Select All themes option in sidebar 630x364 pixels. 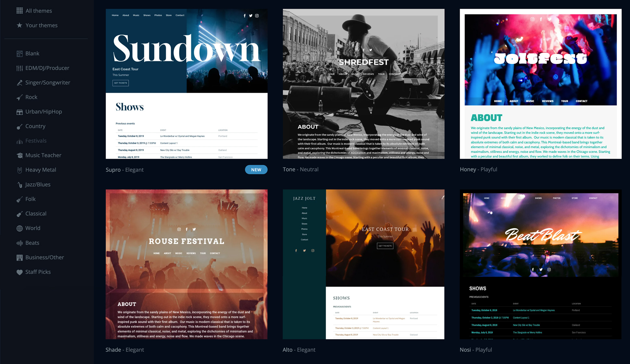[x=38, y=10]
